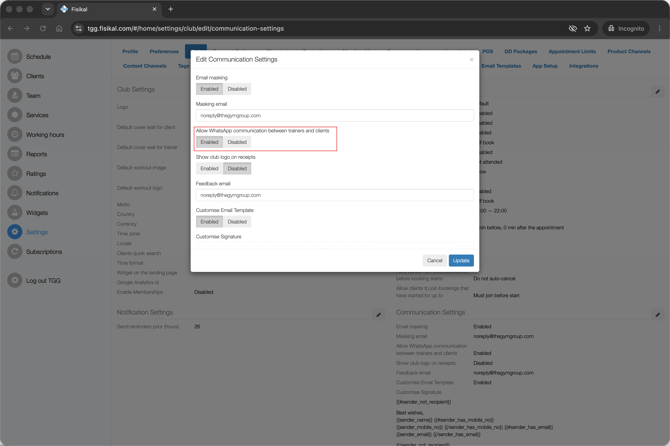Click the 'Customise Signature' label in dialog

[218, 237]
